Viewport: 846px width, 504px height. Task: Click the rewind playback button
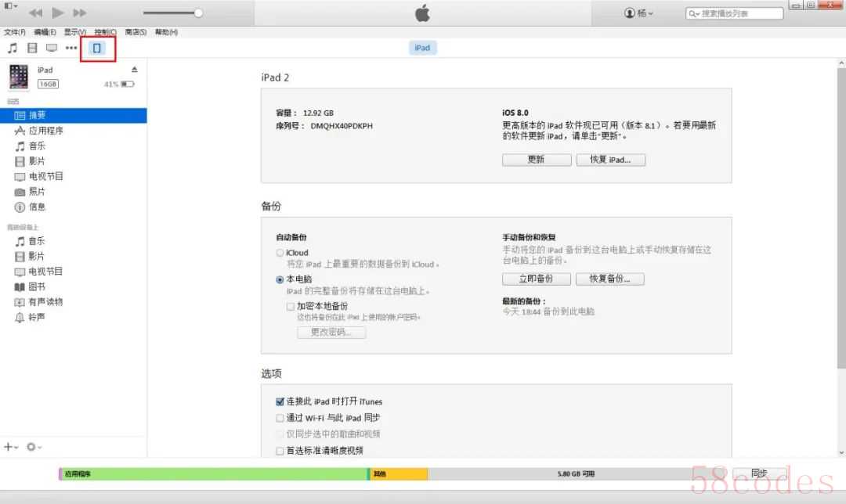pyautogui.click(x=35, y=13)
